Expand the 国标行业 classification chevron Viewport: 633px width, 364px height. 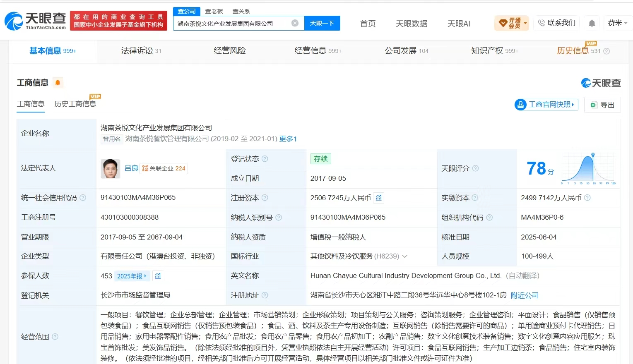pos(404,256)
